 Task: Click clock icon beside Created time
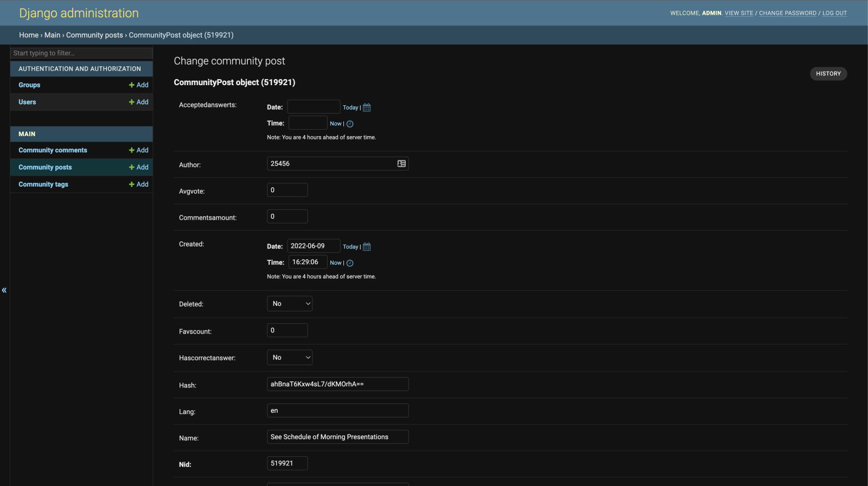click(x=350, y=263)
